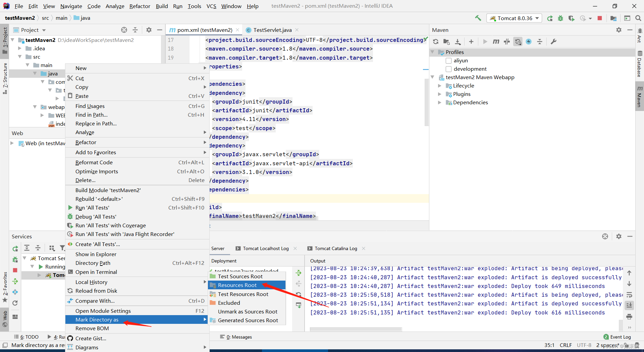644x352 pixels.
Task: Open the Refactor menu in menu bar
Action: (x=140, y=6)
